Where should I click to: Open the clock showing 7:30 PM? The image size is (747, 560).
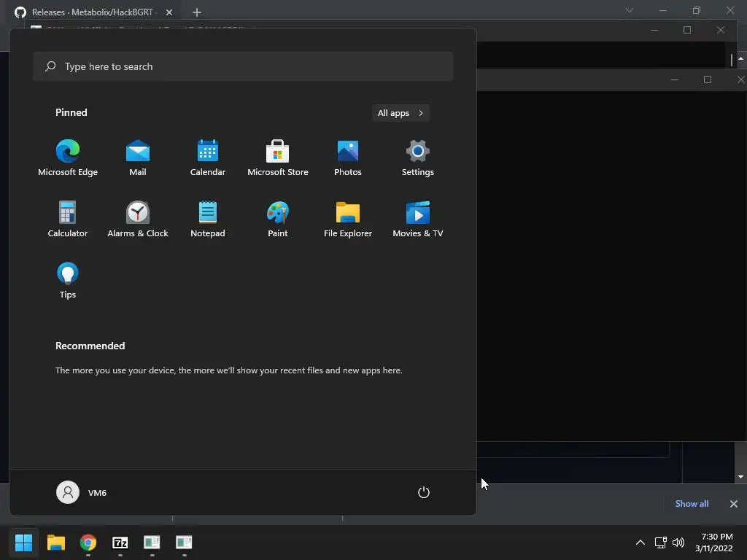(x=714, y=542)
